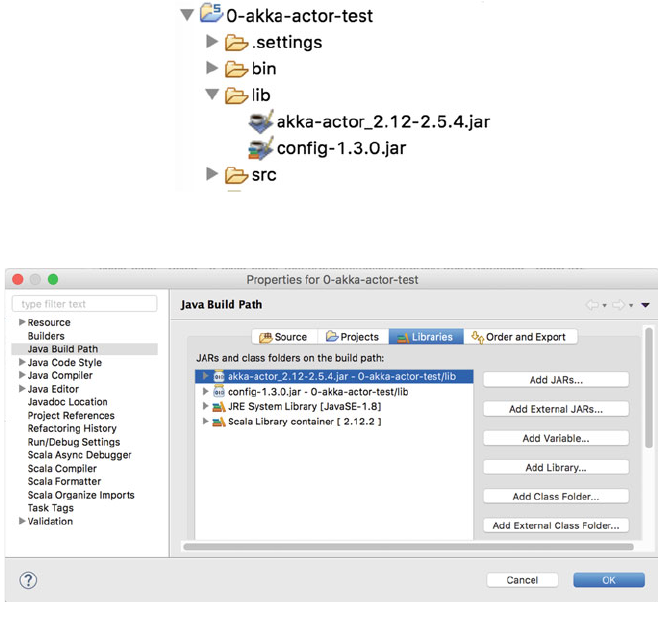Click the .settings folder icon
Screen dimensions: 663x638
point(236,43)
